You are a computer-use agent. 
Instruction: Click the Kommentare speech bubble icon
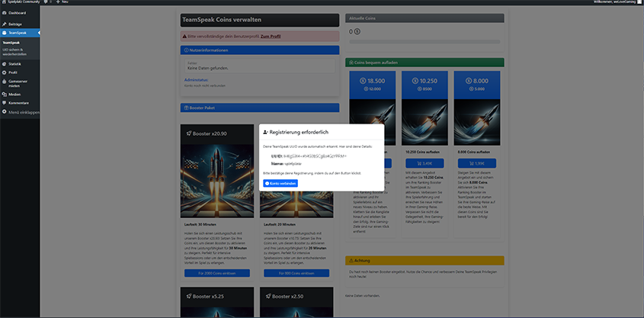4,103
